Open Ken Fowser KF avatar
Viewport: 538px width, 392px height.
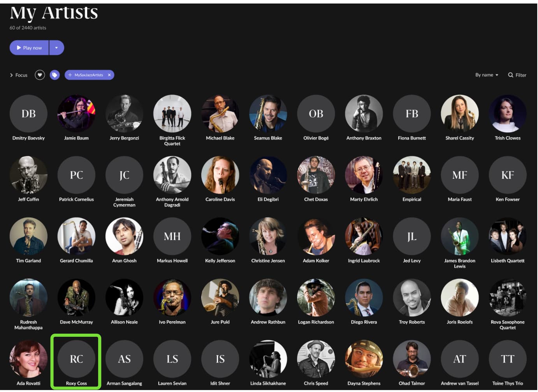508,175
